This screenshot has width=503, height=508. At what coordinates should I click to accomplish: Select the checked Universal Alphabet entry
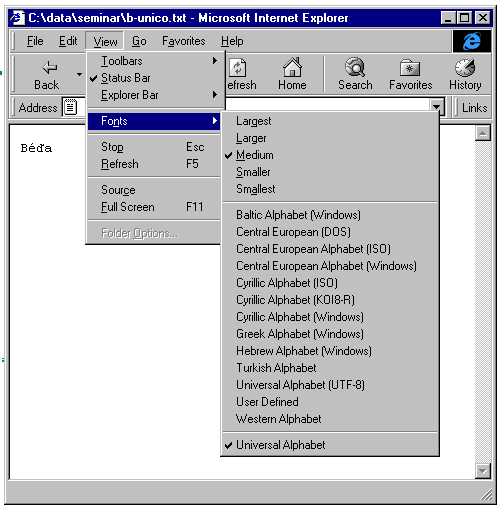(x=330, y=445)
